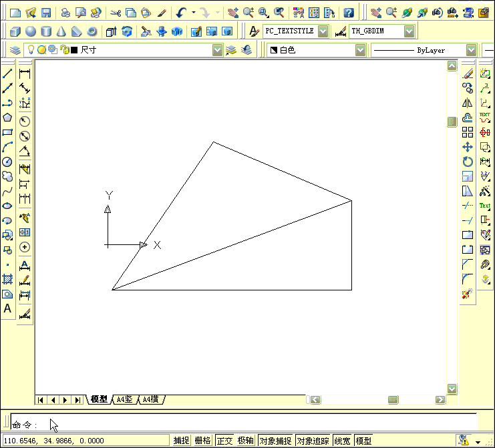The height and width of the screenshot is (448, 495).
Task: Select the Cylinder solid tool
Action: tap(46, 31)
